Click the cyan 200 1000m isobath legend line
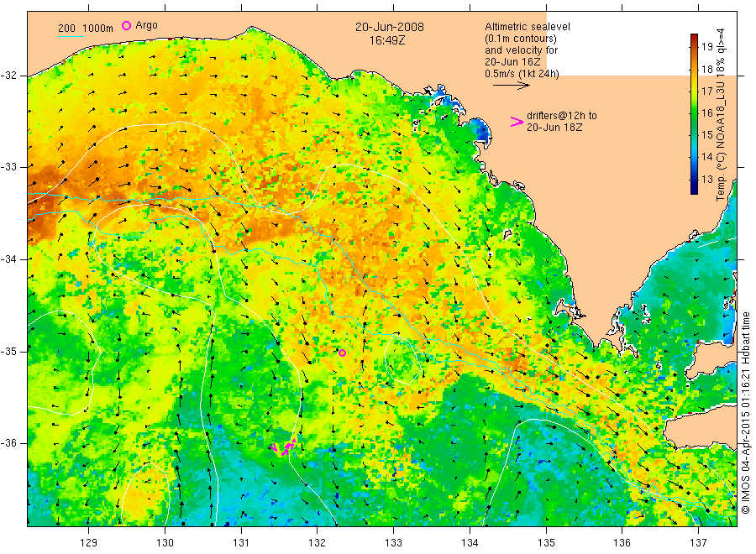The height and width of the screenshot is (554, 756). pos(71,35)
